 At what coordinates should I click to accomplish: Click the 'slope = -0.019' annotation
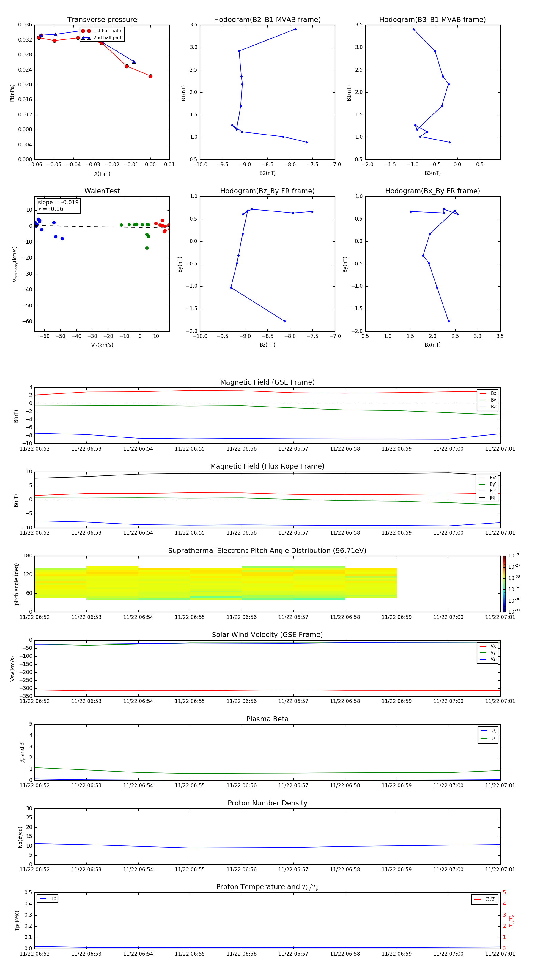pyautogui.click(x=58, y=203)
